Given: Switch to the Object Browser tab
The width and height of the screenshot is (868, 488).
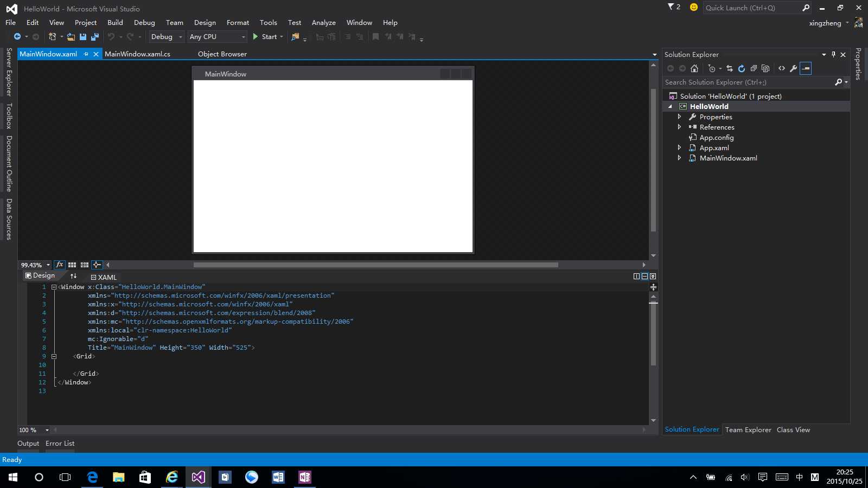Looking at the screenshot, I should (x=222, y=54).
